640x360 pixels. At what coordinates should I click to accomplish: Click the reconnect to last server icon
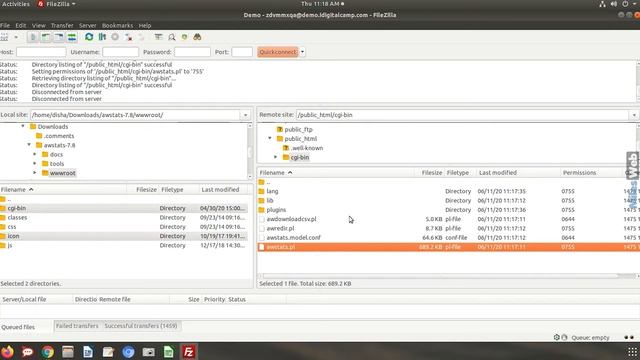pyautogui.click(x=142, y=37)
